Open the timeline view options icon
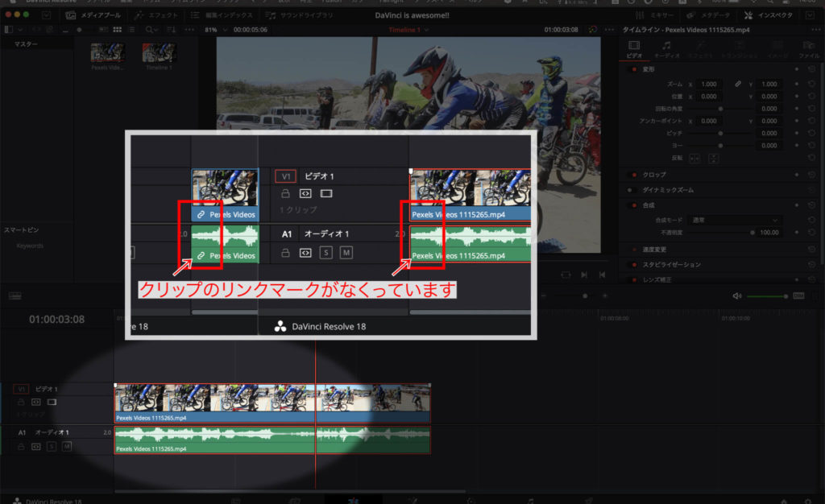Viewport: 825px width, 504px height. pos(15,296)
